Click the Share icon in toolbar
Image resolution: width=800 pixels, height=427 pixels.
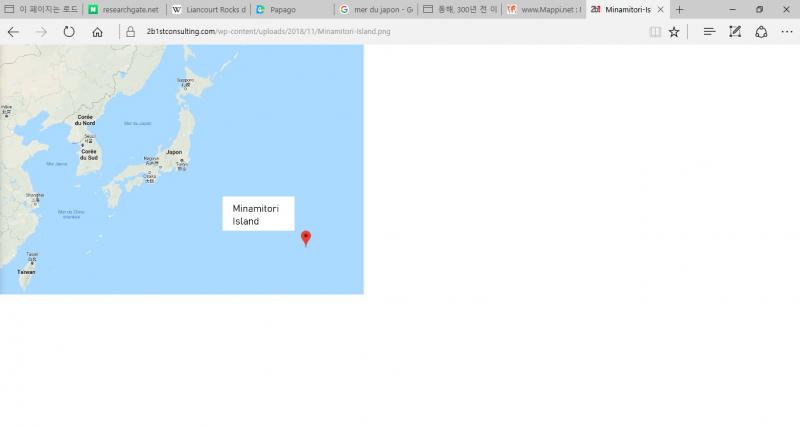pyautogui.click(x=761, y=31)
